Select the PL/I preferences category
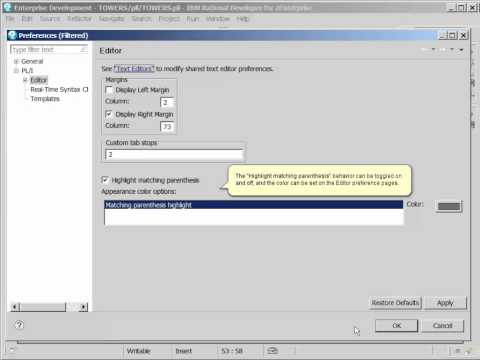The image size is (480, 360). pyautogui.click(x=27, y=71)
